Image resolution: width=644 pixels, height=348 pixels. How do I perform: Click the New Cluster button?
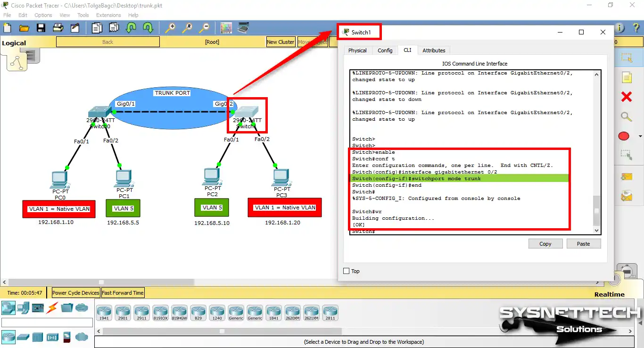281,42
